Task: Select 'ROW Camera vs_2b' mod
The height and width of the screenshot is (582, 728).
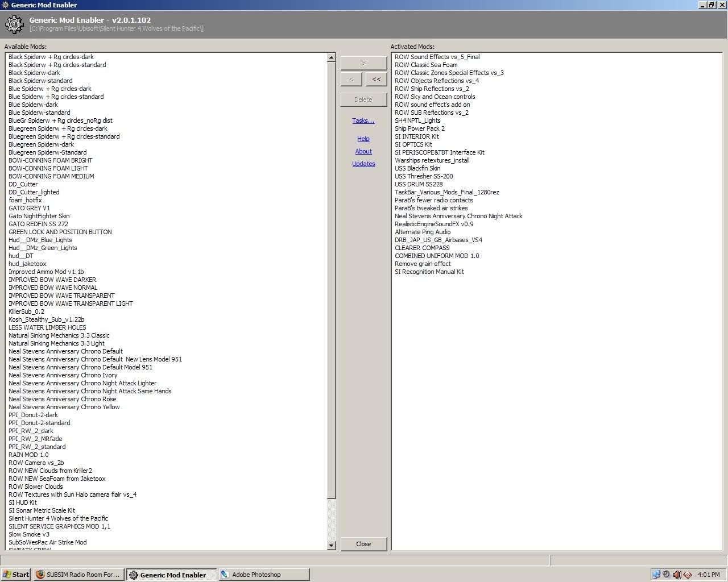Action: [36, 463]
